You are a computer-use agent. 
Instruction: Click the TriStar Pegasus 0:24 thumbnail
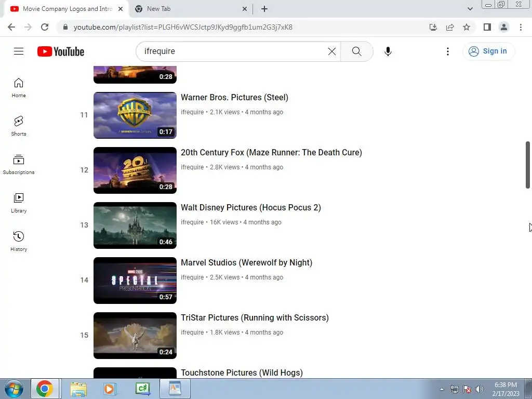point(135,336)
